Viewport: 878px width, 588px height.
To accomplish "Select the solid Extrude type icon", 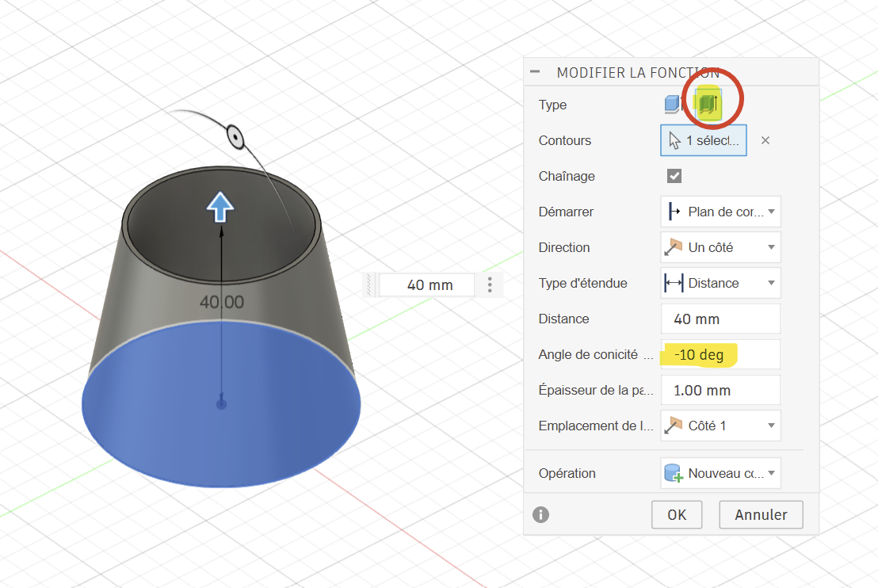I will (x=672, y=104).
